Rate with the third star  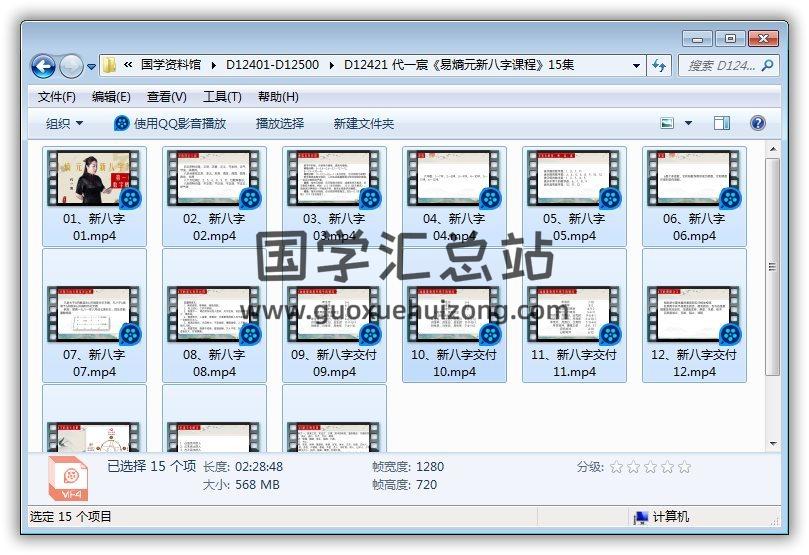650,467
